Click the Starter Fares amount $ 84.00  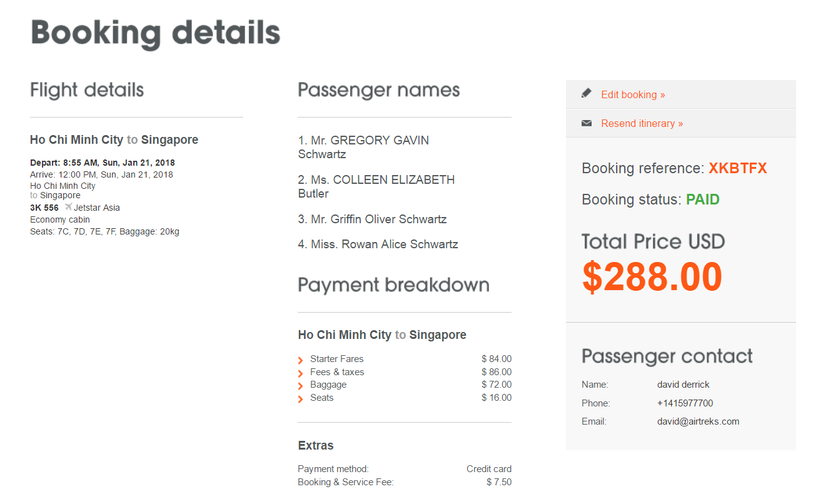point(496,359)
